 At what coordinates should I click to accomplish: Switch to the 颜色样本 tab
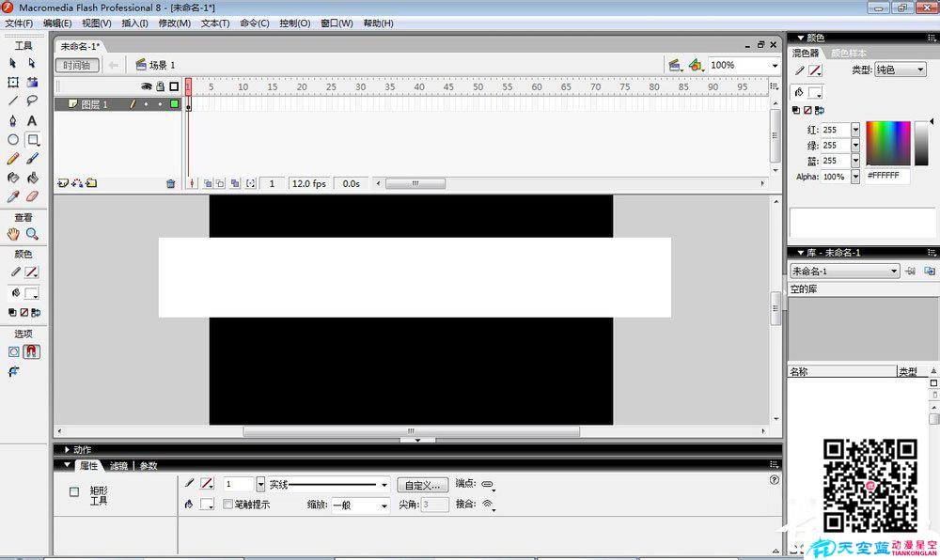pyautogui.click(x=848, y=54)
